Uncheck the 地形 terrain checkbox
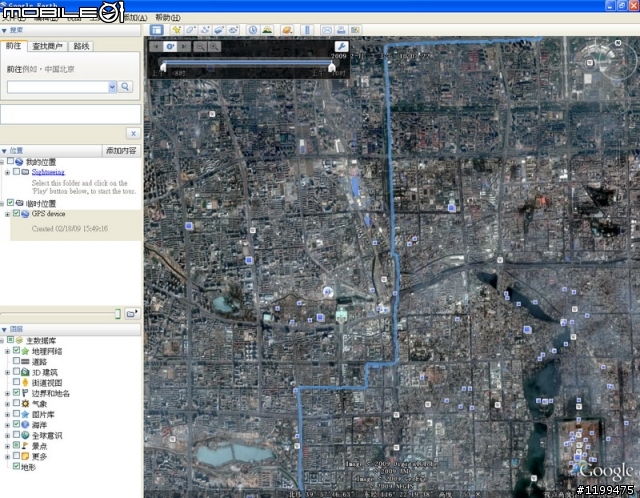 [16, 466]
